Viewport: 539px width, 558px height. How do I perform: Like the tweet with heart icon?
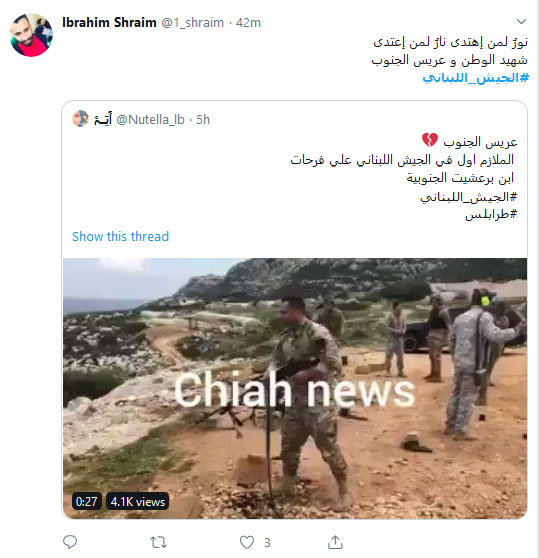[247, 542]
